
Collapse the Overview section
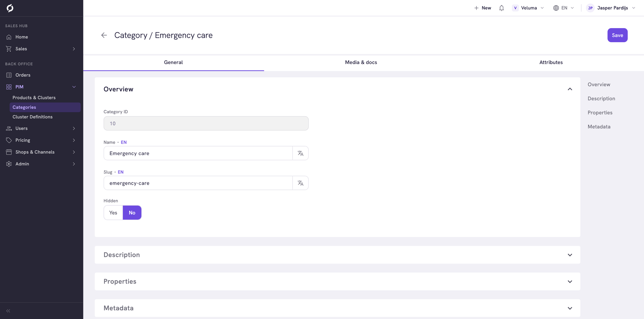[570, 89]
